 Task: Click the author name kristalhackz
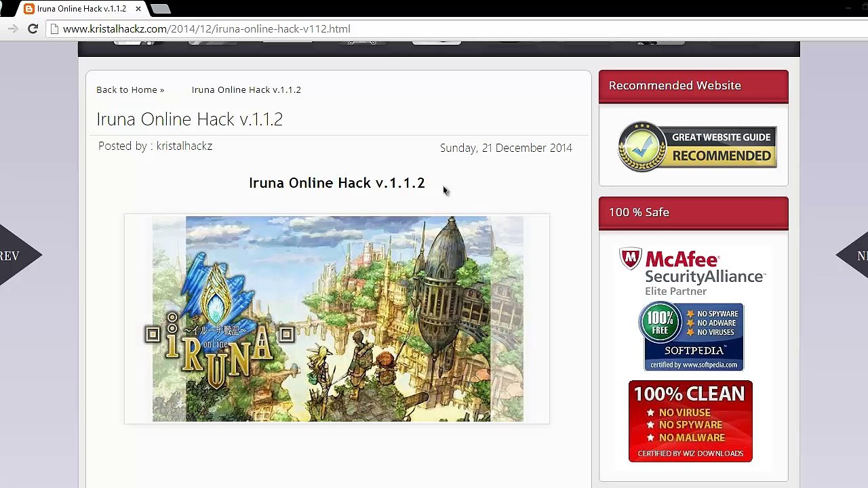tap(184, 146)
